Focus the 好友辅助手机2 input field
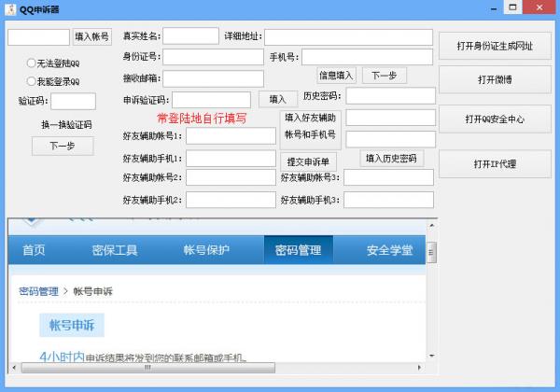 [231, 200]
